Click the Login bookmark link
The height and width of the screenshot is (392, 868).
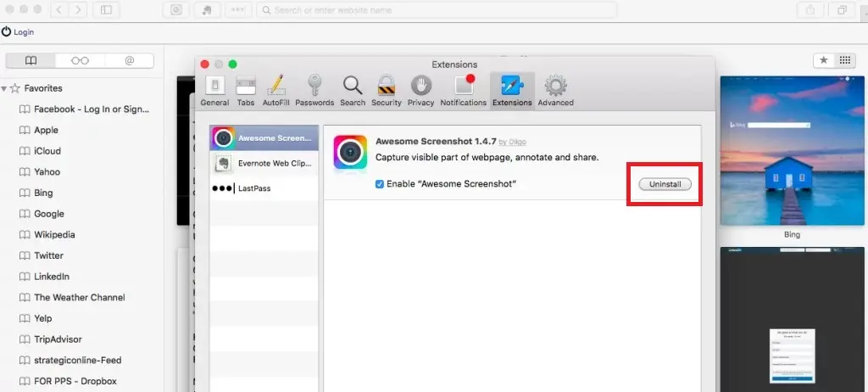24,32
